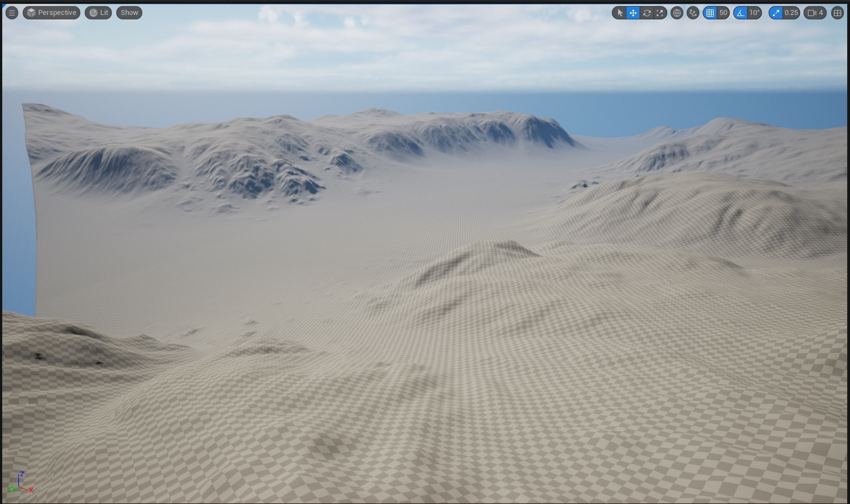Open the Perspective view type dropdown

[x=51, y=12]
